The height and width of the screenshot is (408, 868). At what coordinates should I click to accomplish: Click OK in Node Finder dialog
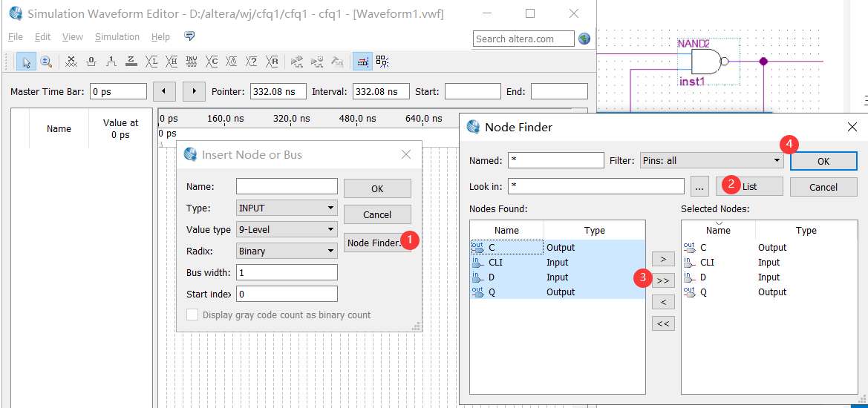823,161
